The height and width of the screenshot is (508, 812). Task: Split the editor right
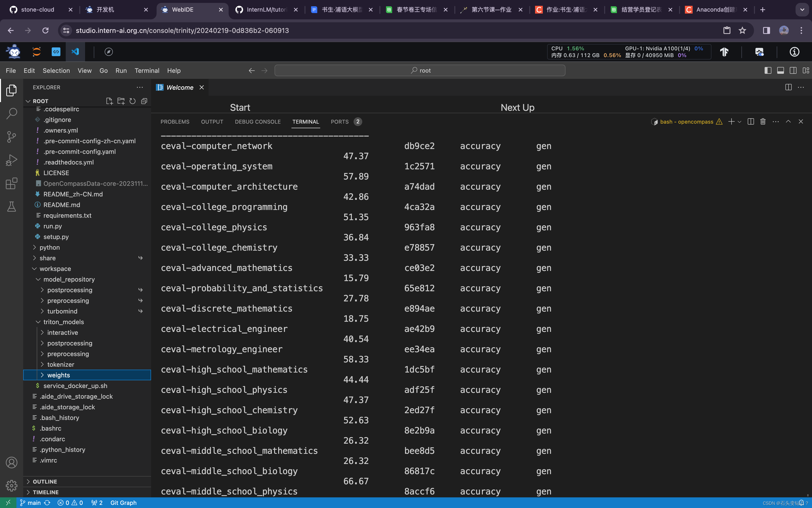(x=789, y=87)
